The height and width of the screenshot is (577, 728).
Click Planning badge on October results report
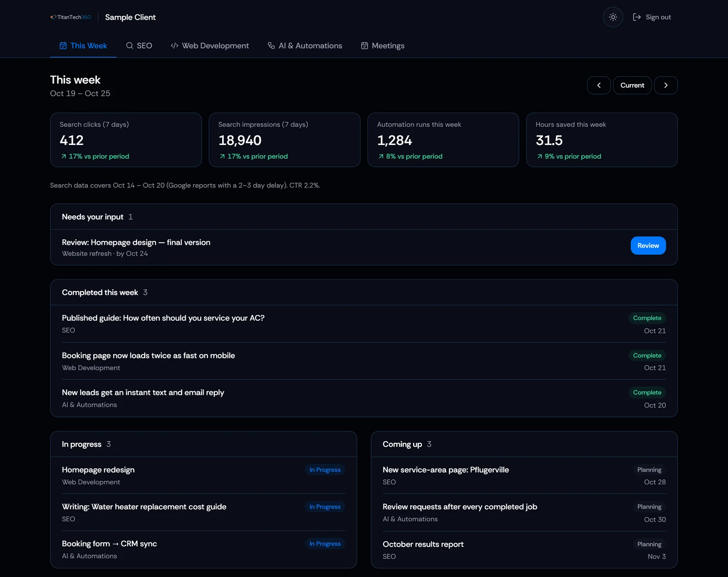649,544
